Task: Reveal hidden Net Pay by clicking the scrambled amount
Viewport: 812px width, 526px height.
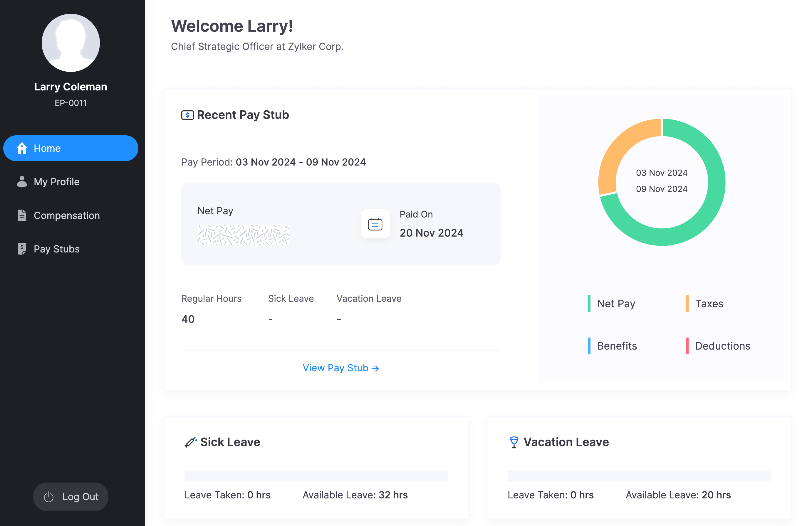Action: click(244, 234)
